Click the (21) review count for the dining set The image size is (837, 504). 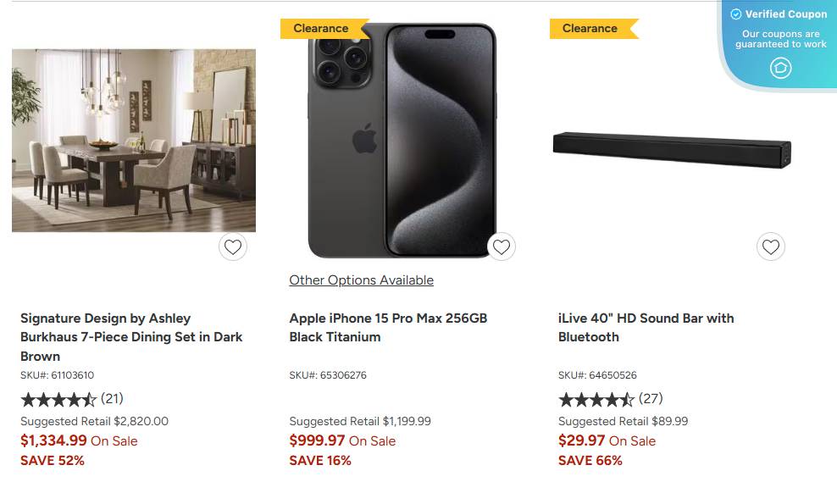[x=114, y=399]
